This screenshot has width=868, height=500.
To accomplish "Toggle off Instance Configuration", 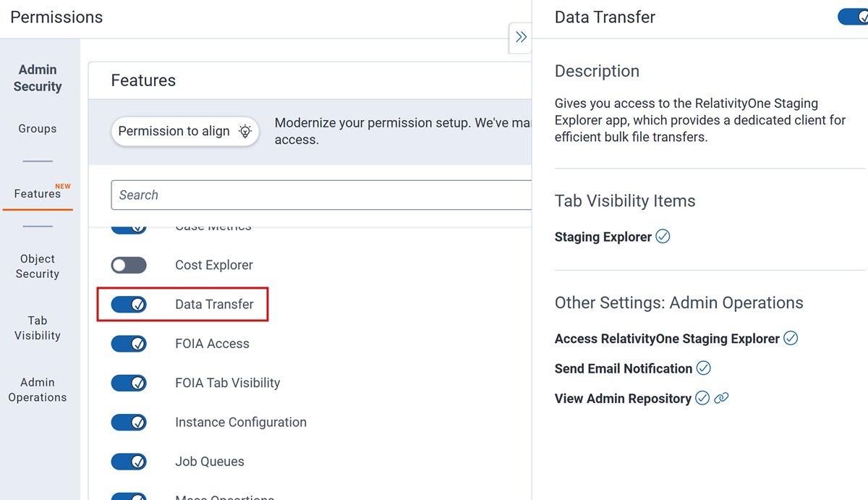I will click(129, 422).
